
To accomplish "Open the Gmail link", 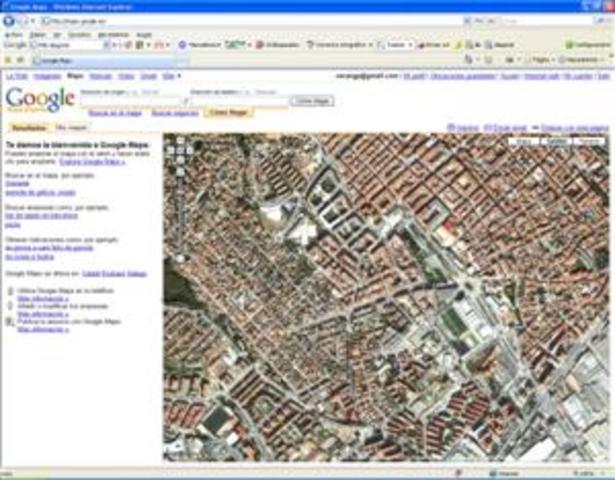I will click(x=148, y=76).
